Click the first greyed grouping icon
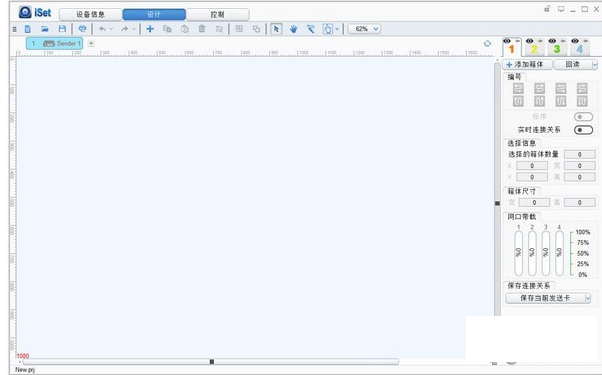The width and height of the screenshot is (602, 375). pyautogui.click(x=239, y=29)
